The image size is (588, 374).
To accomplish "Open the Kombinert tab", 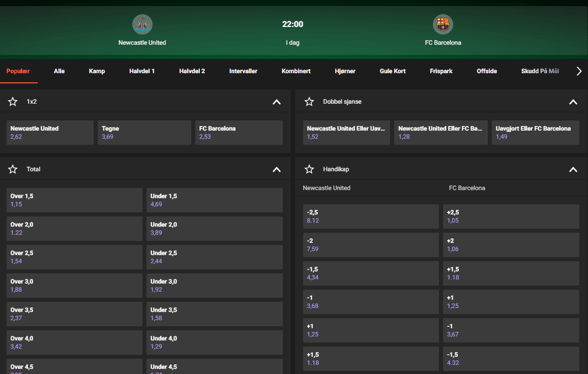I will (x=296, y=71).
